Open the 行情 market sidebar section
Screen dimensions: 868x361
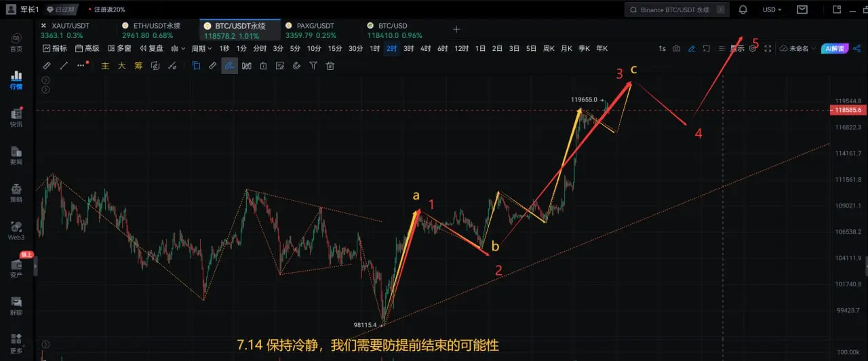16,80
